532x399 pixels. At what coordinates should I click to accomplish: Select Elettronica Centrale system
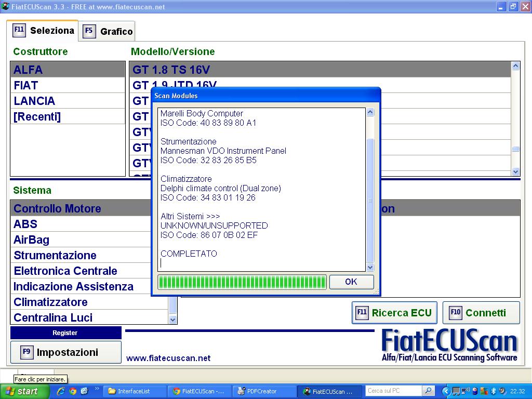pos(81,271)
